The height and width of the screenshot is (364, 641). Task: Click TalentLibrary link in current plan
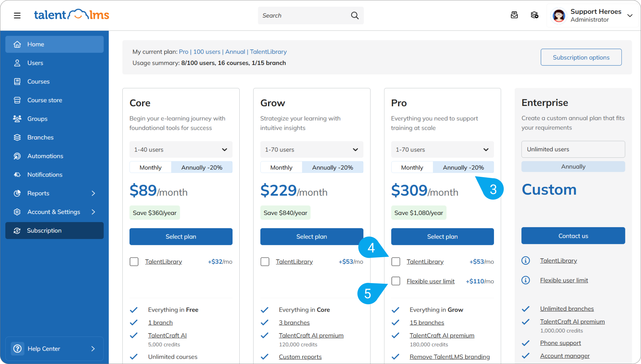[x=268, y=52]
